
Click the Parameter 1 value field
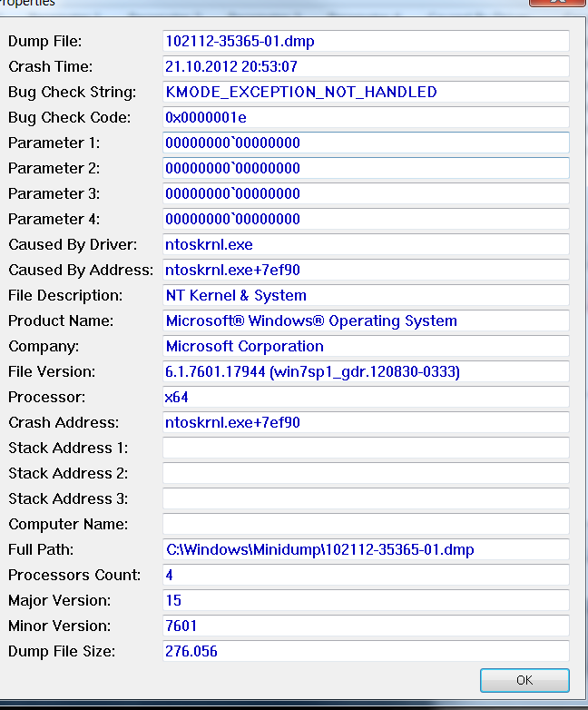(x=366, y=143)
